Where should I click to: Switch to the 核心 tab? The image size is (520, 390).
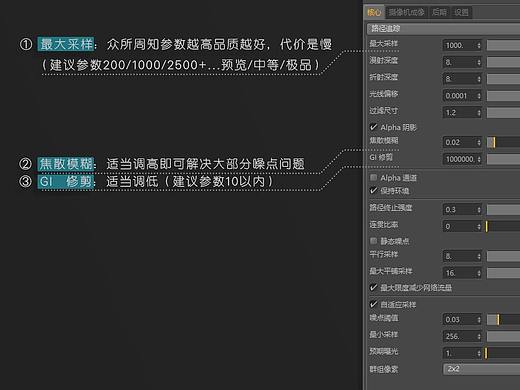click(374, 13)
